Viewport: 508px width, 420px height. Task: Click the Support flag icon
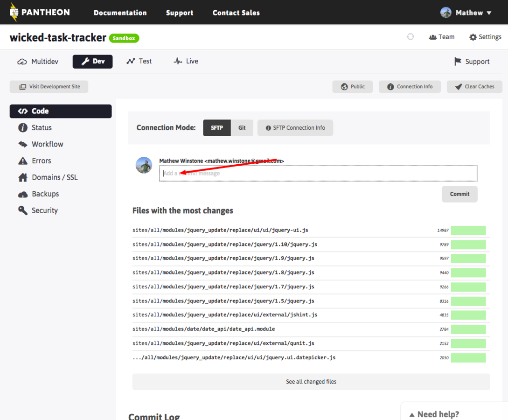pyautogui.click(x=458, y=61)
